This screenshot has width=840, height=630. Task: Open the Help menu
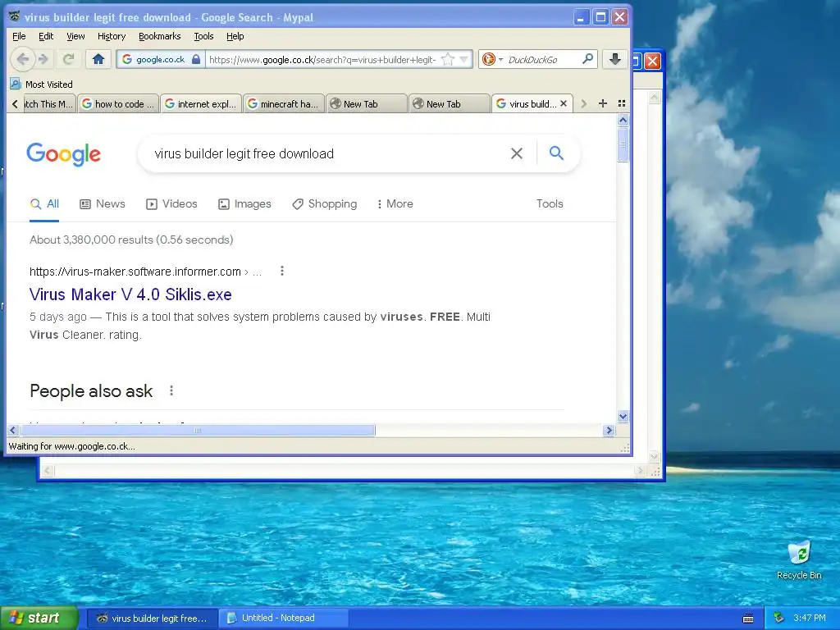[x=235, y=36]
